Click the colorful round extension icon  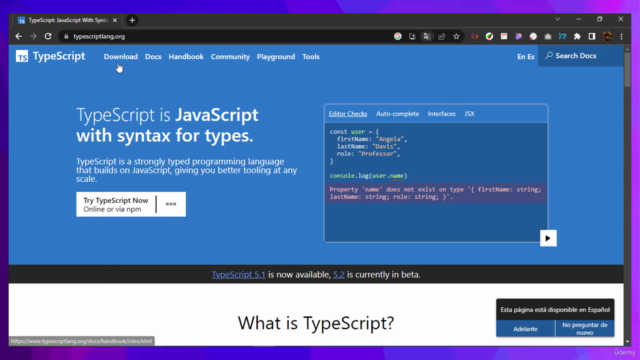489,36
